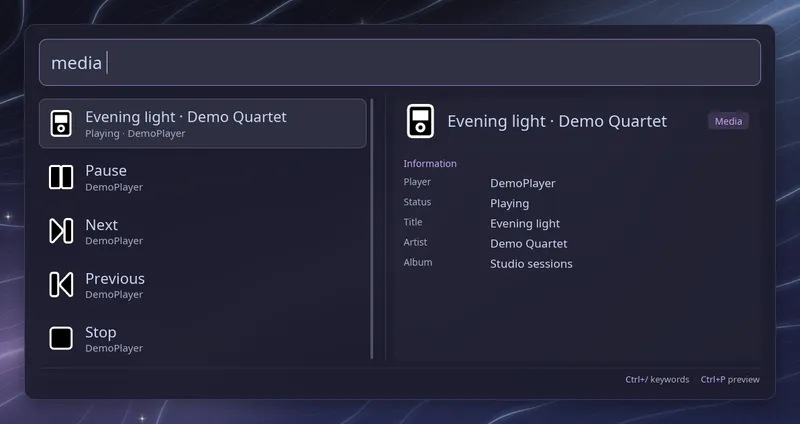Click 'Ctrl+/ keywords' hint in footer
Screen dimensions: 800x424
(x=657, y=380)
